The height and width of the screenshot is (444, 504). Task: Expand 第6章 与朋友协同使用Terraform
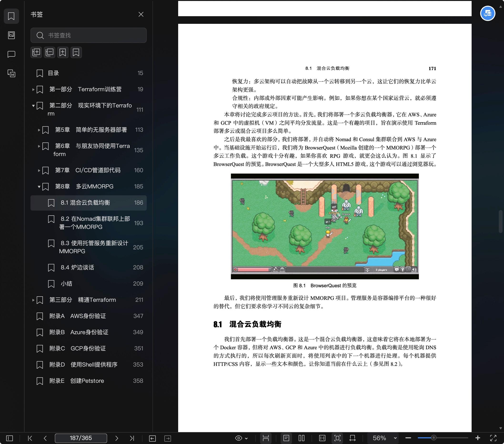[x=39, y=146]
